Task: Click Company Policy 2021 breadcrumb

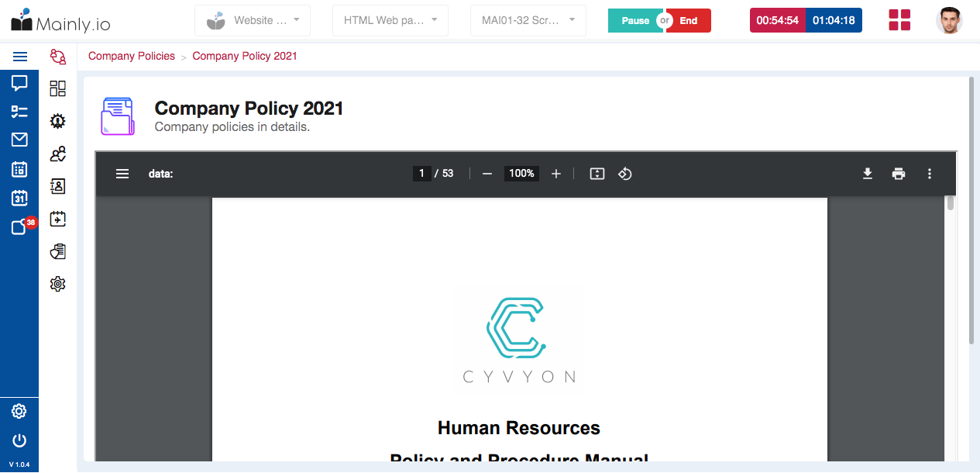Action: (245, 56)
